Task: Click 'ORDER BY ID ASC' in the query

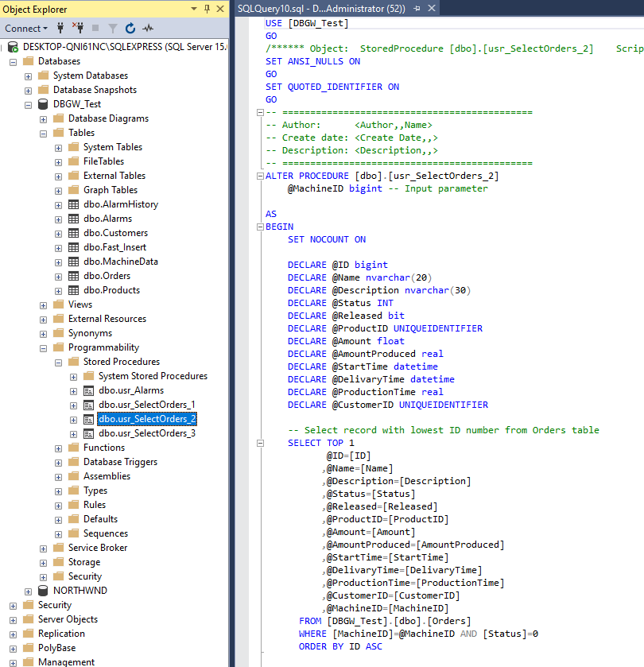Action: click(340, 646)
